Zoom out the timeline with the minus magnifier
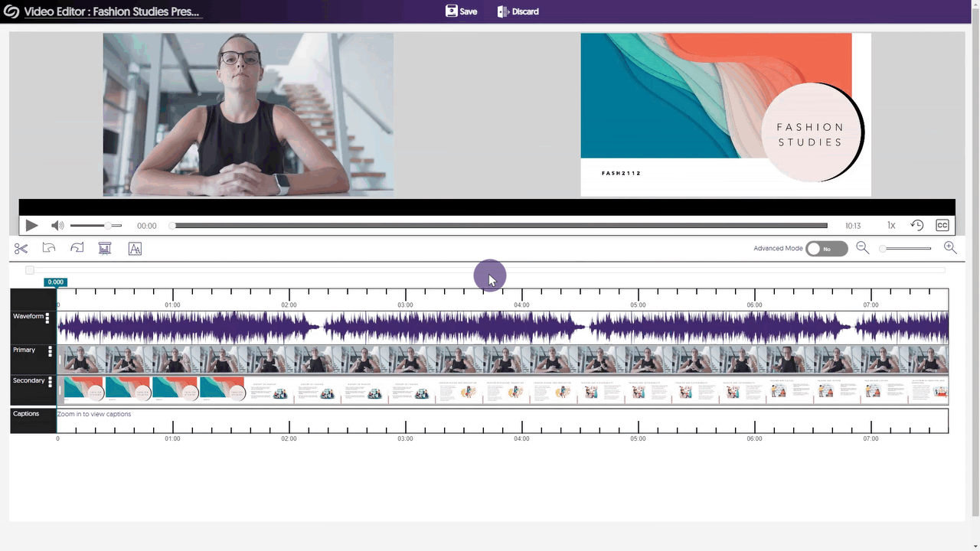 (x=862, y=248)
